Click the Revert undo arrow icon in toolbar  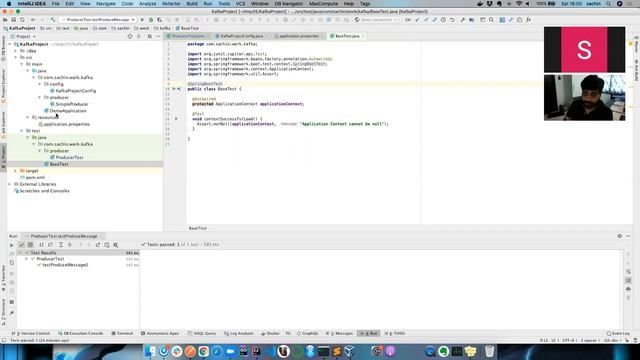[452, 20]
